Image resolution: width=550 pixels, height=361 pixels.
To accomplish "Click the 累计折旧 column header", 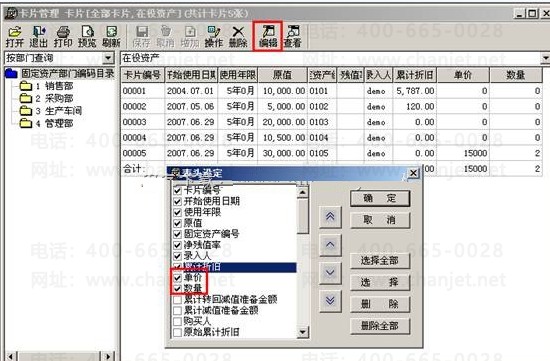I will click(x=415, y=75).
